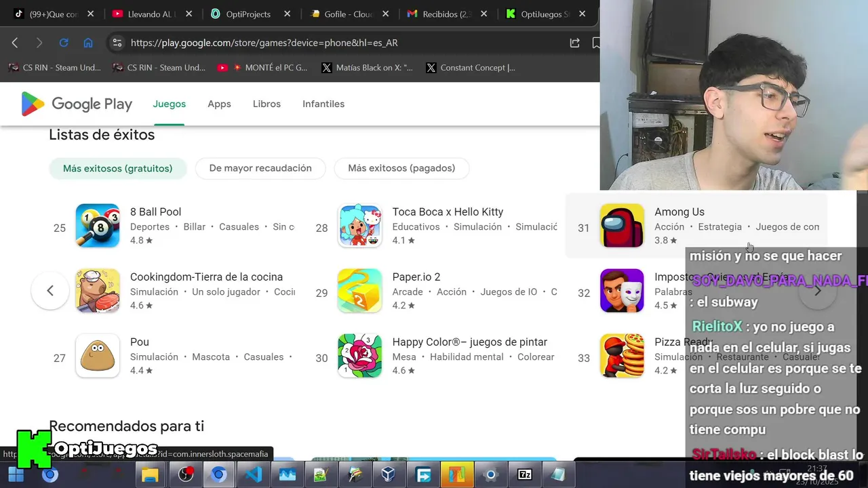Click the 'Paper.io 2' title text
The width and height of the screenshot is (868, 488).
[x=416, y=277]
